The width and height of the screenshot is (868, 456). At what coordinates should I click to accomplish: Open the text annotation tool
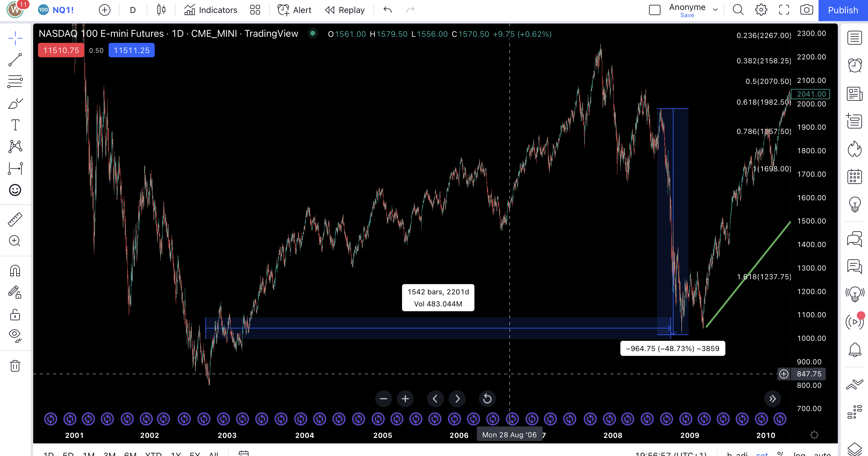click(15, 125)
